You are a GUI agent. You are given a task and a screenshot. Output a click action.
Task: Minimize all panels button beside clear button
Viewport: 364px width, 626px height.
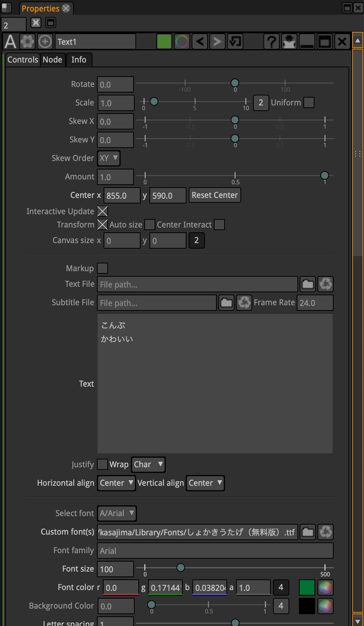51,23
